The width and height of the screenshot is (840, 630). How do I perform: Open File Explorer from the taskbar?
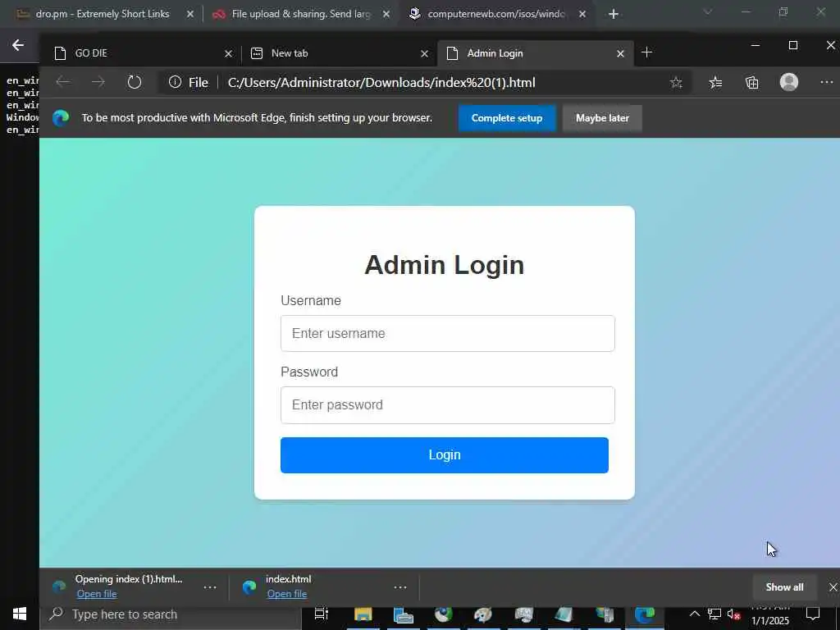(x=363, y=614)
